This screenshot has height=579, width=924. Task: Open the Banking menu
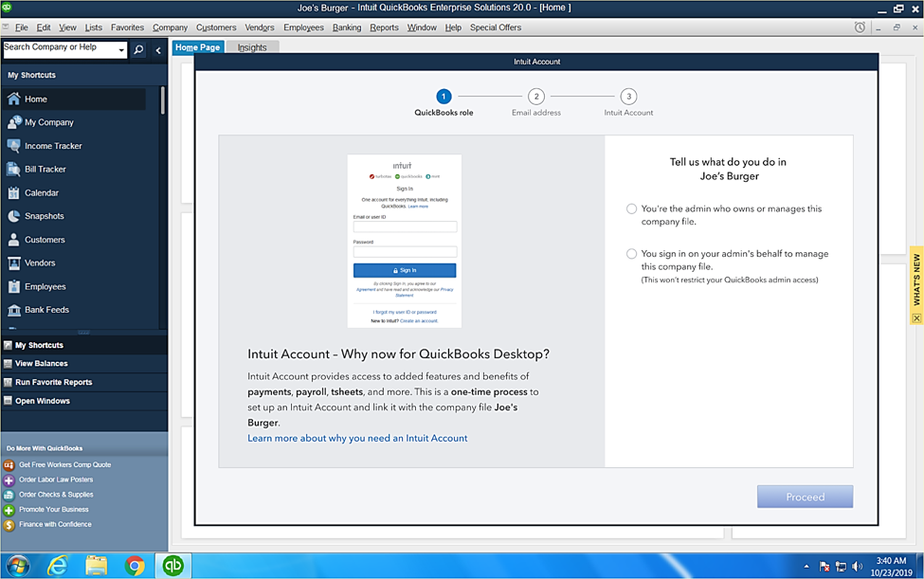(347, 27)
